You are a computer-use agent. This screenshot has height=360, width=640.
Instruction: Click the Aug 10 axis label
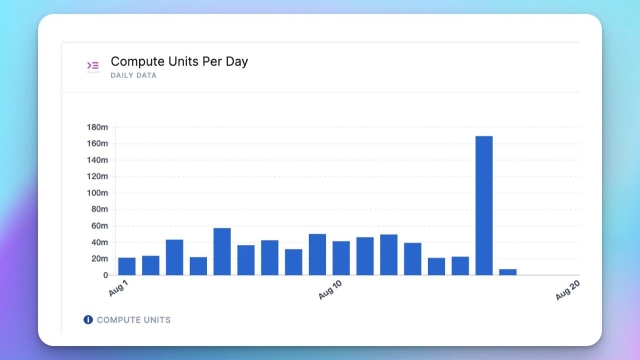[x=330, y=290]
